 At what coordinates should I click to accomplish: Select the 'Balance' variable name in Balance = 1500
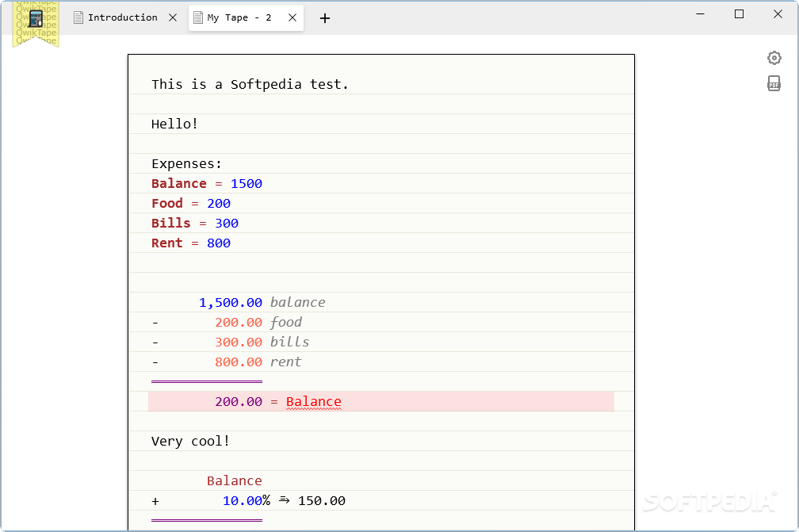(x=179, y=183)
